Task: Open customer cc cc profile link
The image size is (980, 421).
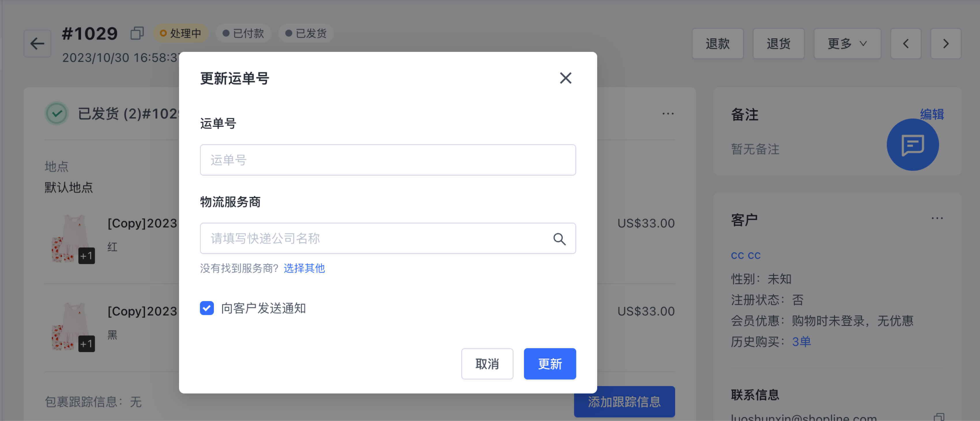Action: (x=746, y=255)
